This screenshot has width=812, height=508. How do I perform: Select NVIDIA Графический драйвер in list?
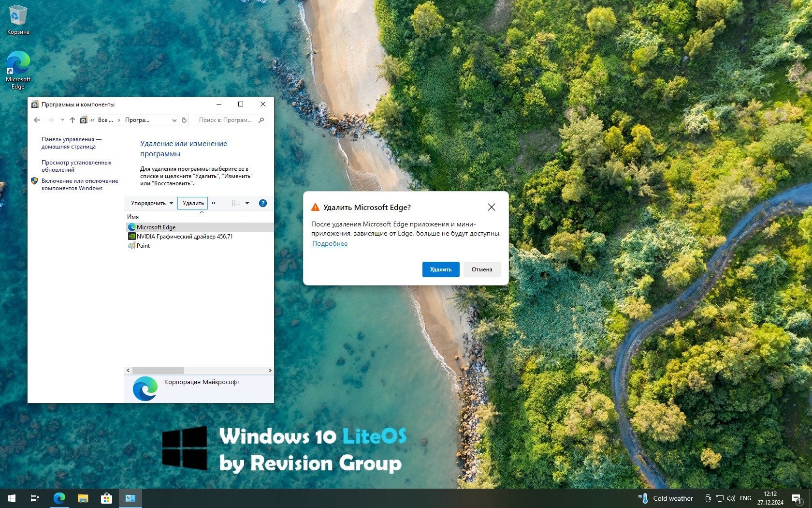[184, 237]
